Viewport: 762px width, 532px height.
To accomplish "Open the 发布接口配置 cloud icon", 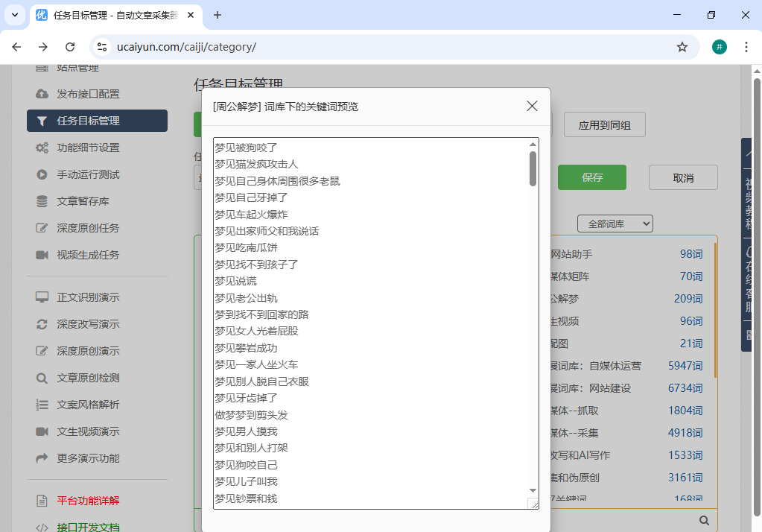I will pyautogui.click(x=41, y=94).
